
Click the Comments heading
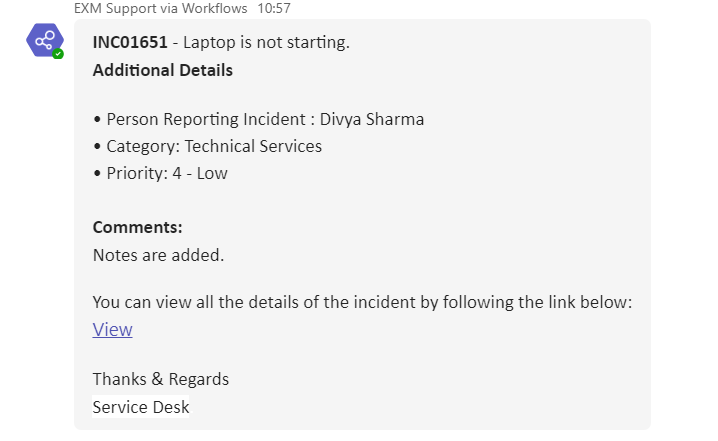[137, 227]
